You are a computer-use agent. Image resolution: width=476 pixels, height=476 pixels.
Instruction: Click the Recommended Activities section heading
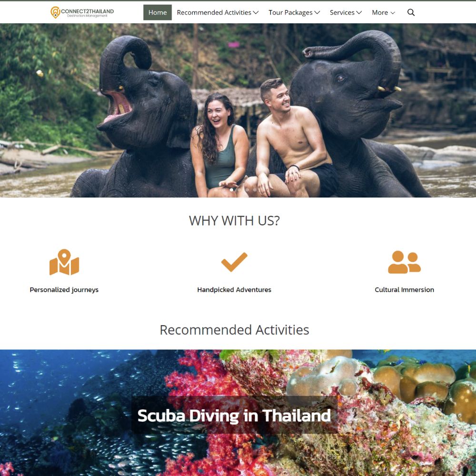tap(234, 330)
